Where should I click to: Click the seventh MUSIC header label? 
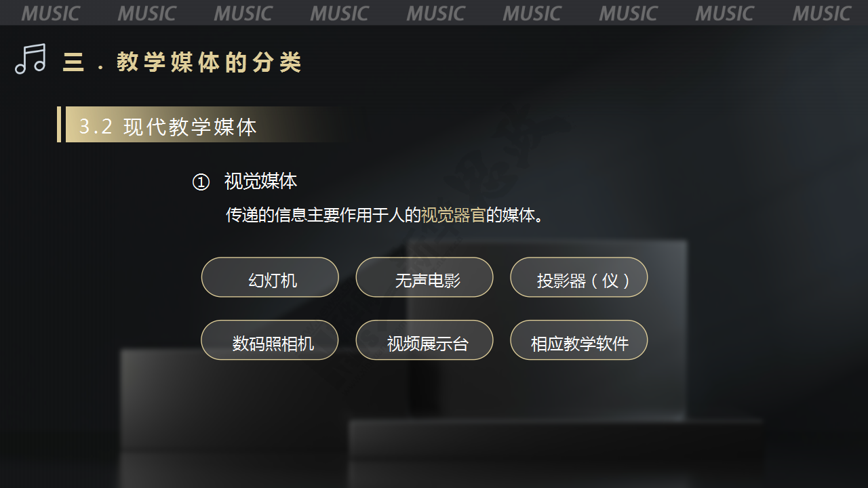click(x=629, y=14)
